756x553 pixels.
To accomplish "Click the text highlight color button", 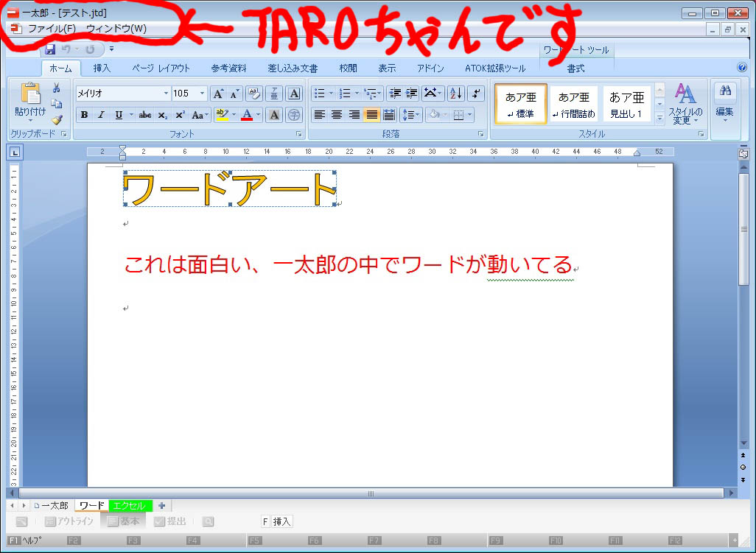I will 222,115.
